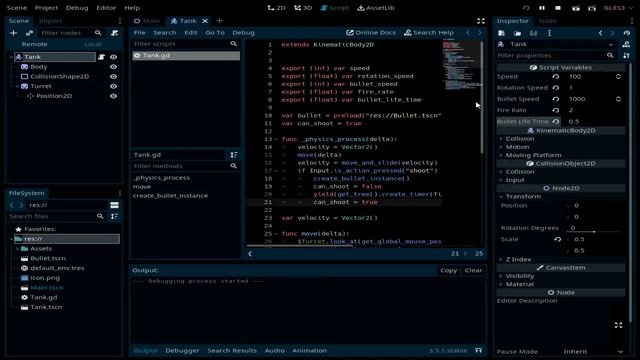Reset the Bullet Speed property
The width and height of the screenshot is (640, 360).
[x=556, y=99]
